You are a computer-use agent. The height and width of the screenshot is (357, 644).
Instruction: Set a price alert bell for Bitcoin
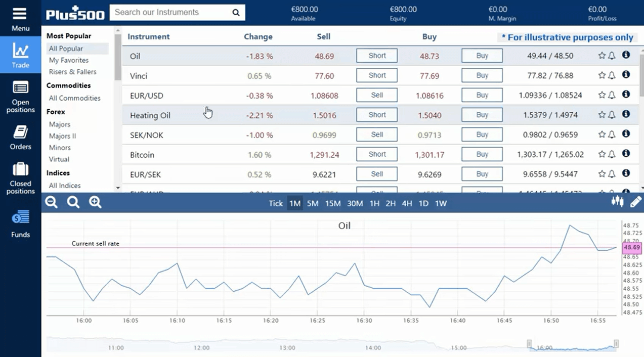click(x=611, y=154)
